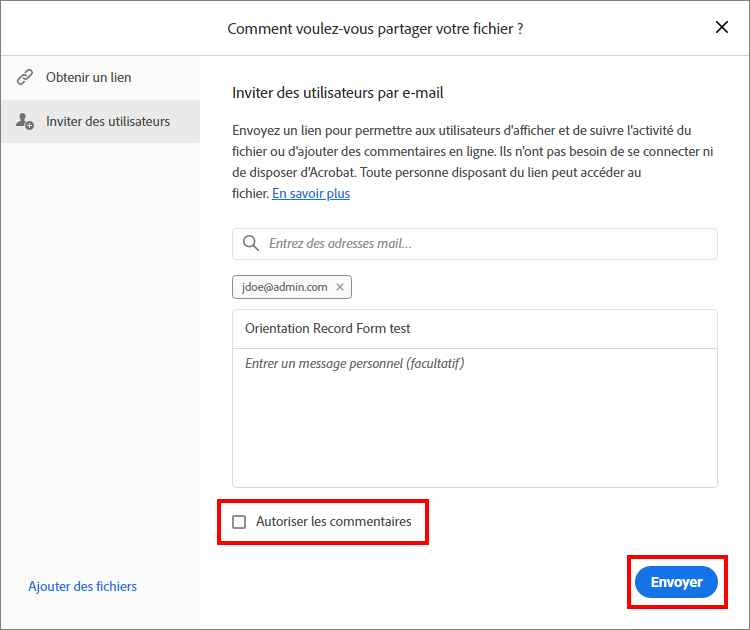Close the share dialog with the X

click(722, 28)
